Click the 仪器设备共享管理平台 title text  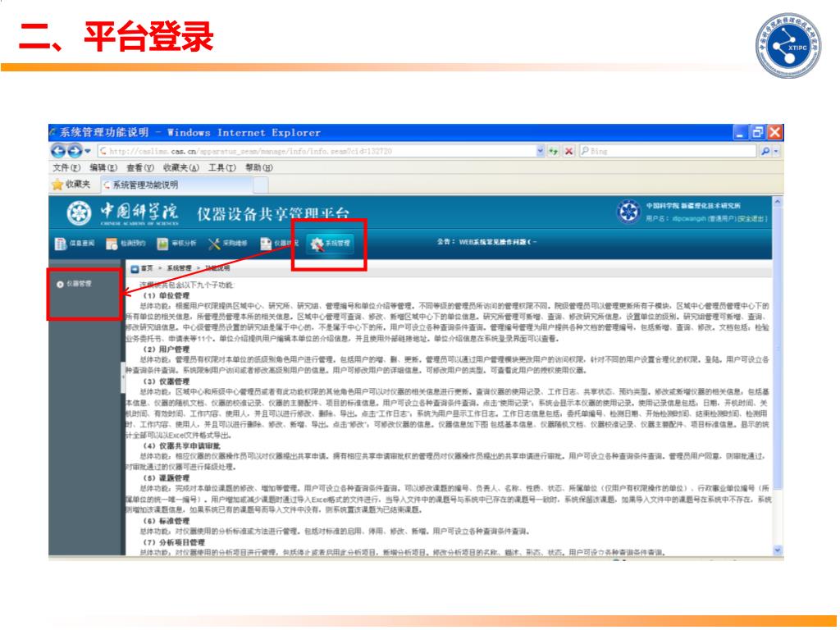coord(273,214)
